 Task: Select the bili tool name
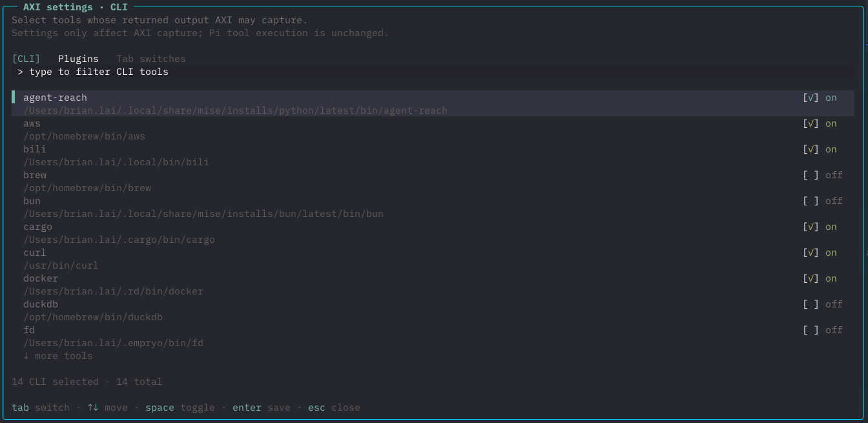[35, 149]
